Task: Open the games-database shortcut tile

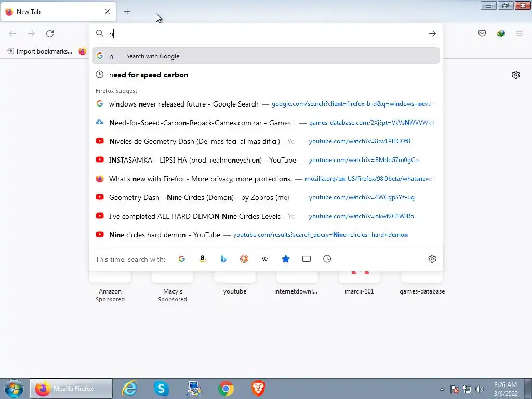Action: point(422,284)
